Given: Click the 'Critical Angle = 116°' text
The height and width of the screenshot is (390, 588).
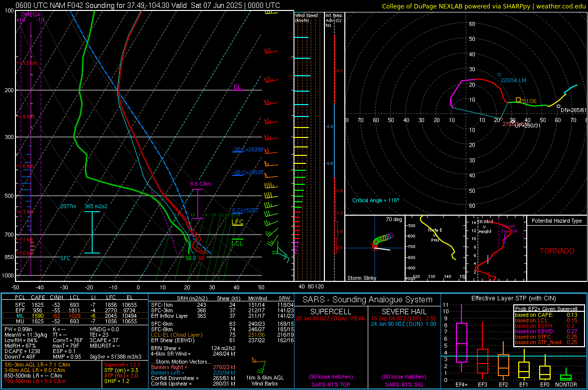Looking at the screenshot, I should (376, 200).
